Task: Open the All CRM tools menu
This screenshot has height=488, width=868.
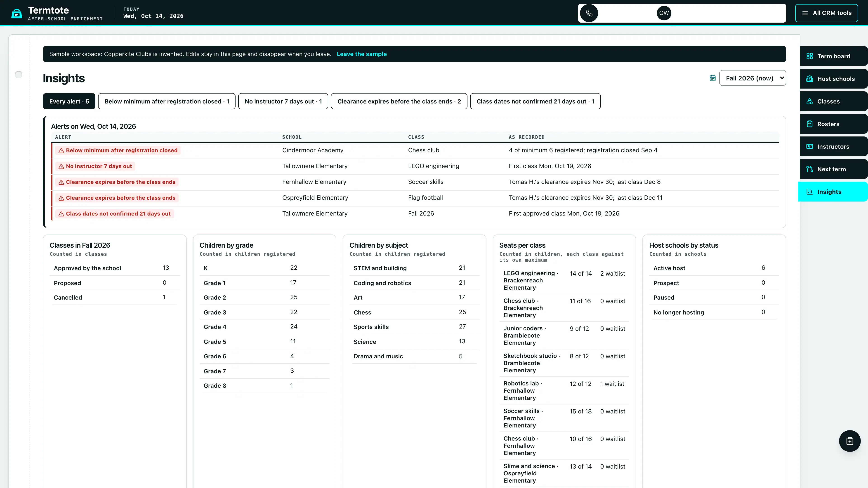Action: 826,13
